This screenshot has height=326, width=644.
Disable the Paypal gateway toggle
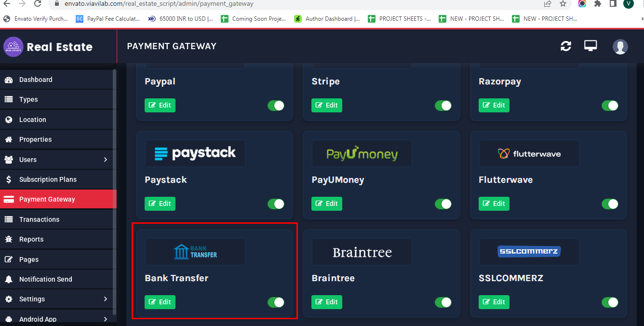click(276, 106)
